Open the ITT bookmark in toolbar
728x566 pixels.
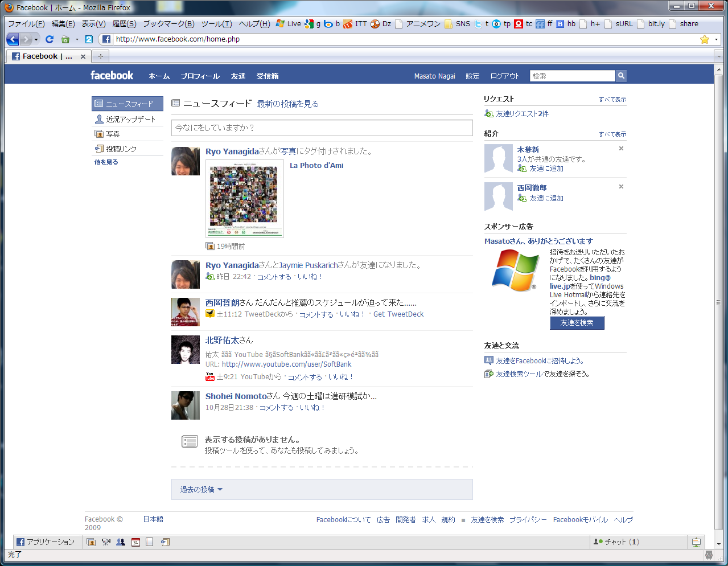coord(356,24)
